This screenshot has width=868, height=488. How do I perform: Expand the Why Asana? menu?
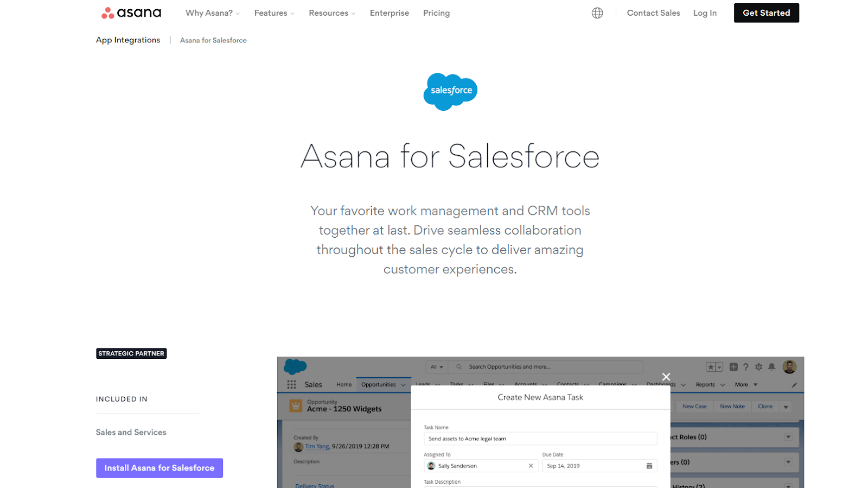pyautogui.click(x=213, y=13)
